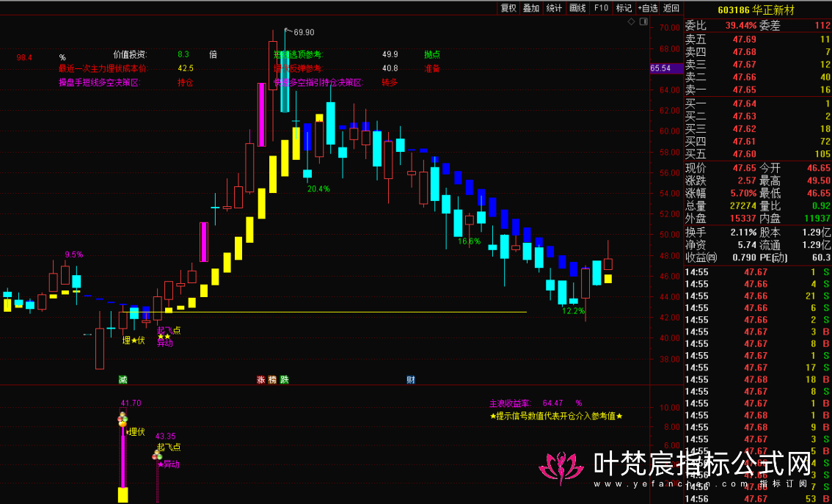Toggle the side panel icon beside the diamond
The height and width of the screenshot is (504, 832).
click(x=643, y=22)
